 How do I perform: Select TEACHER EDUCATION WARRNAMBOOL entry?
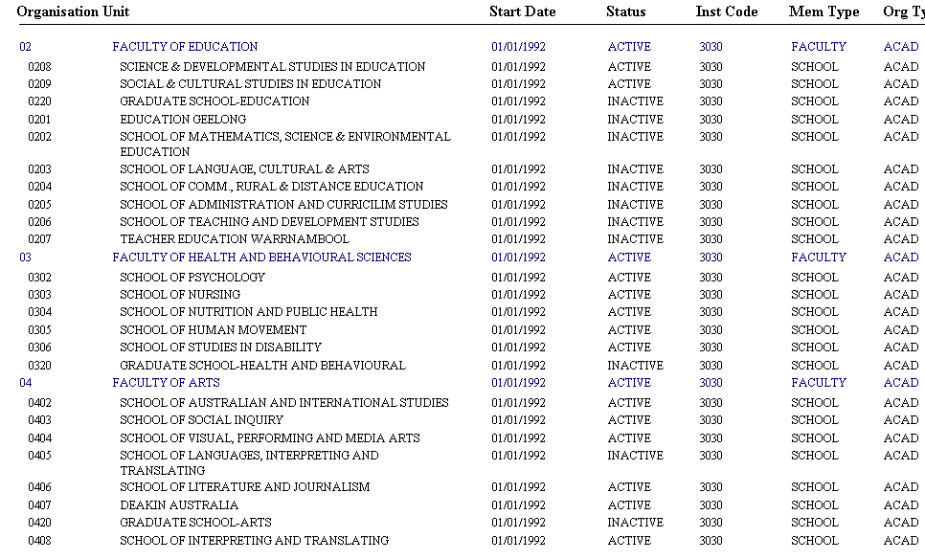tap(235, 238)
